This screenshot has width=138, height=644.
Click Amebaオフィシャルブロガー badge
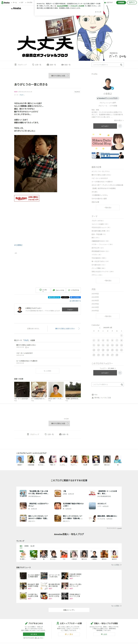point(108,98)
